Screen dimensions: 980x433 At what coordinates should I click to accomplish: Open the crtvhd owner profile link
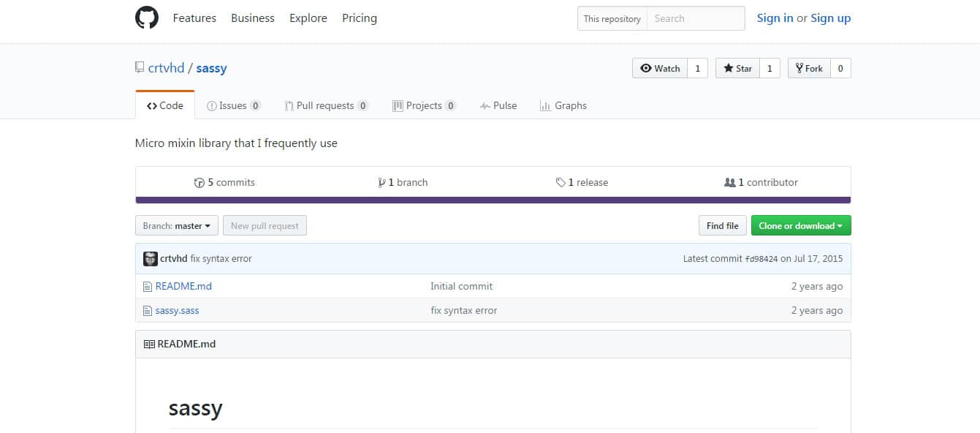click(167, 68)
